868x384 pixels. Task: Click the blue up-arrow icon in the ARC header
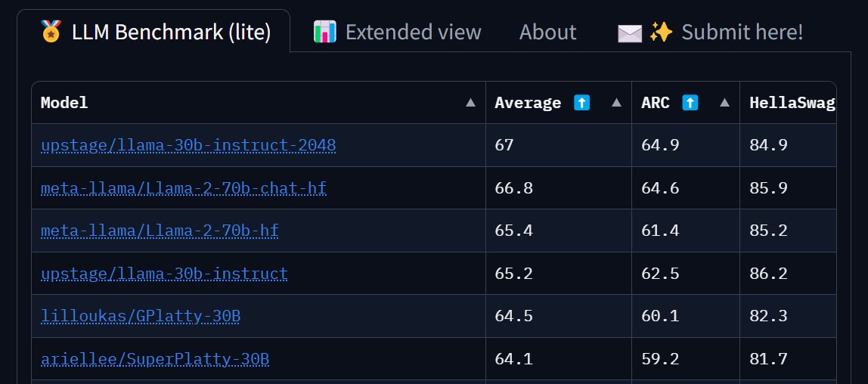tap(690, 102)
